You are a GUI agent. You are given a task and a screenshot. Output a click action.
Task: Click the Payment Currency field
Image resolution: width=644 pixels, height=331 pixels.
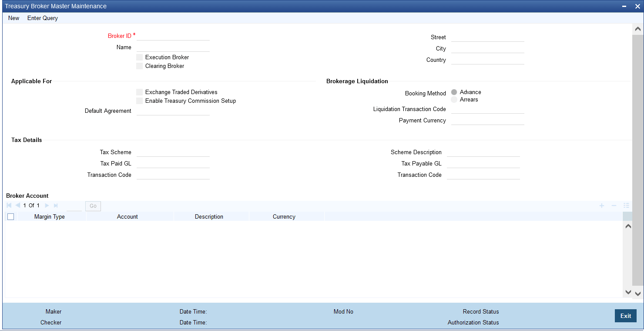(x=488, y=120)
